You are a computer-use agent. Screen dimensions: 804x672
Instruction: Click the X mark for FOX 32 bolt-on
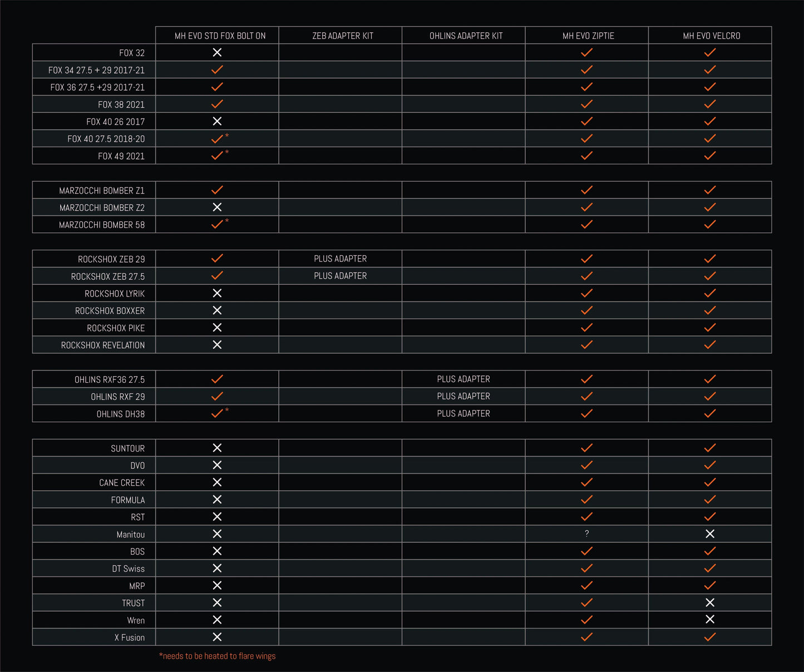pos(217,52)
